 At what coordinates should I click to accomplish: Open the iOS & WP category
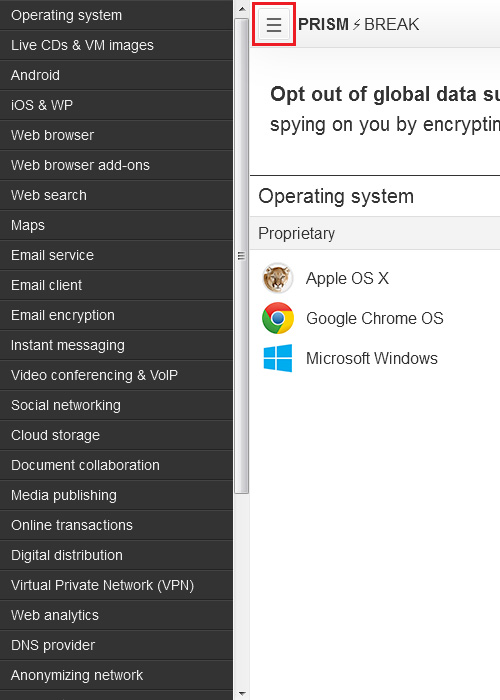point(116,105)
